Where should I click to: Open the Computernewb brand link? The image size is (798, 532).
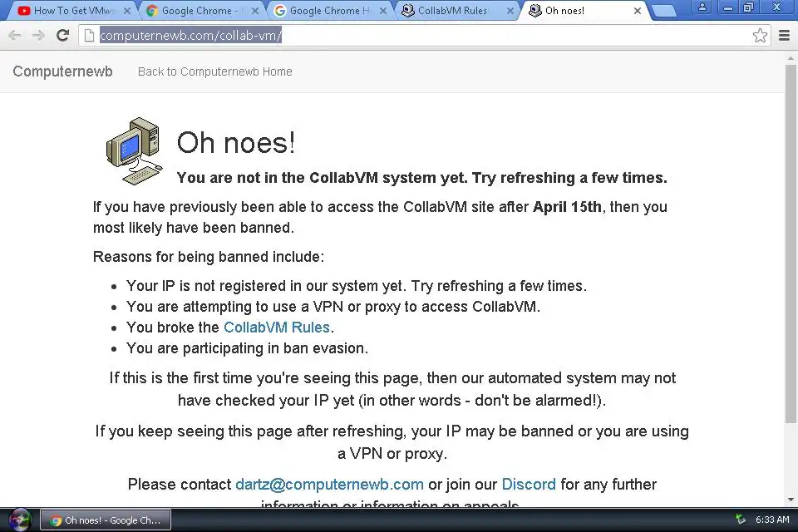click(62, 71)
